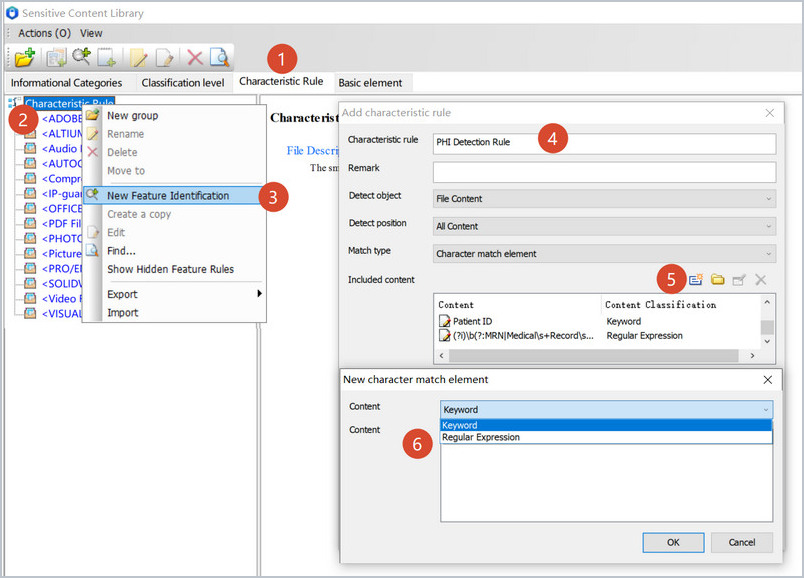Screen dimensions: 804x578
Task: Open the View menu
Action: (x=91, y=33)
